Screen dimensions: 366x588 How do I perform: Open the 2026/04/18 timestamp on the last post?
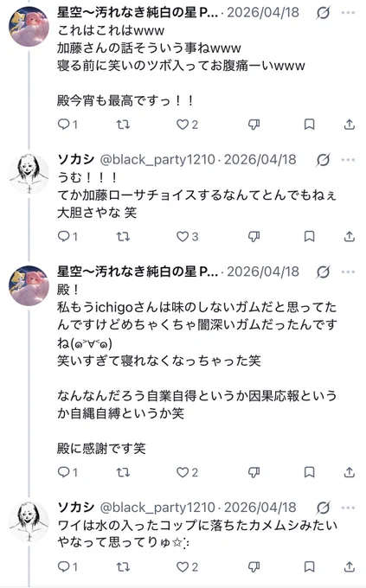coord(260,508)
